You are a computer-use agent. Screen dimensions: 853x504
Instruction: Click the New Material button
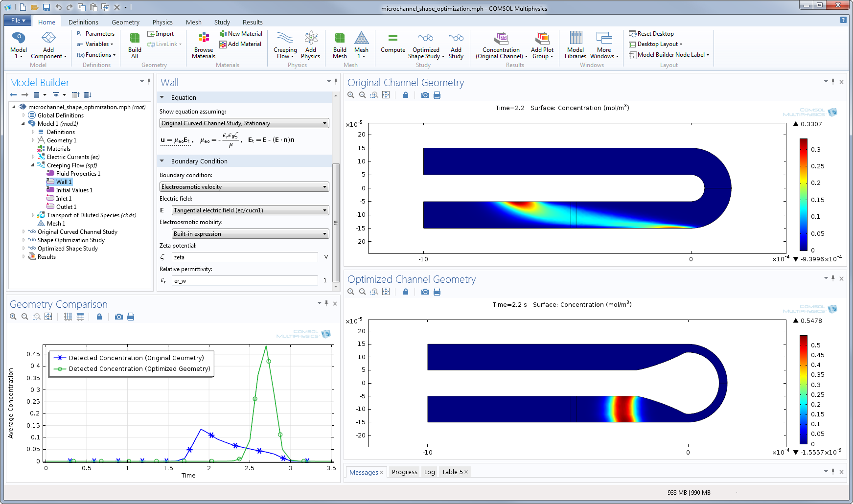(241, 34)
